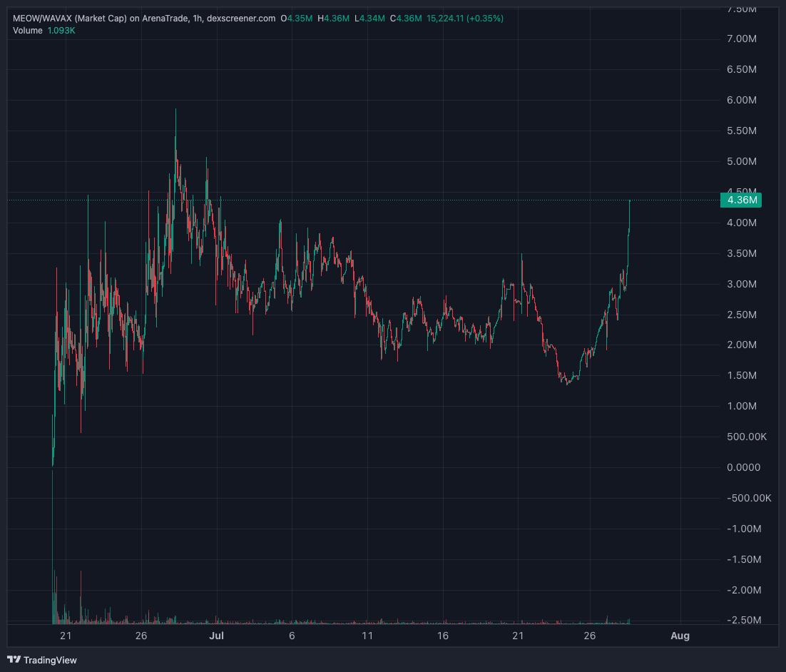Click the 5.50M price axis label

tap(741, 131)
